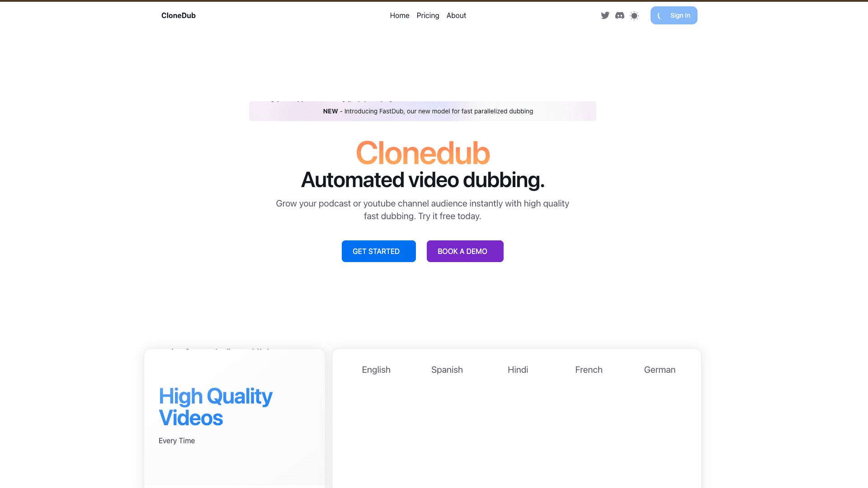Screen dimensions: 868x488
Task: Click the CloneDub logo in header
Action: [x=178, y=15]
